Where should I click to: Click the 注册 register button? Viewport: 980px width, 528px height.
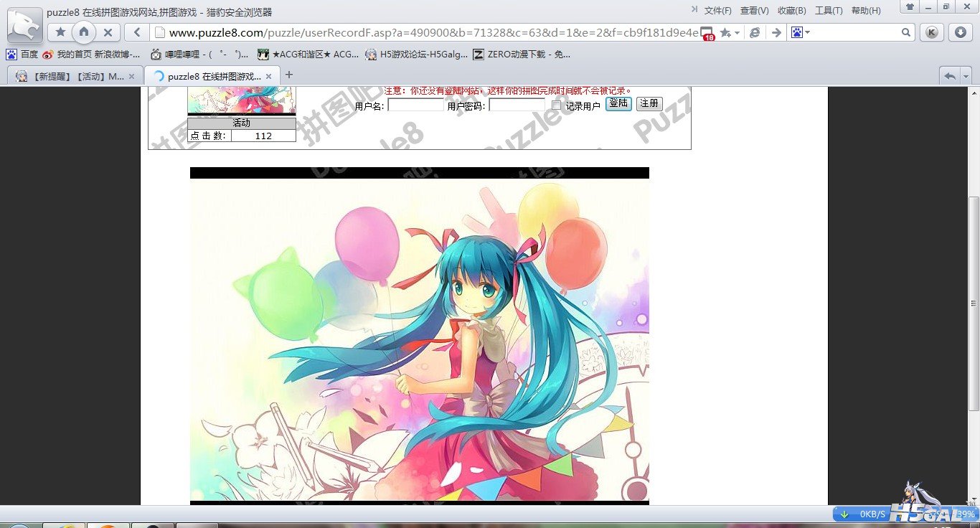point(649,103)
